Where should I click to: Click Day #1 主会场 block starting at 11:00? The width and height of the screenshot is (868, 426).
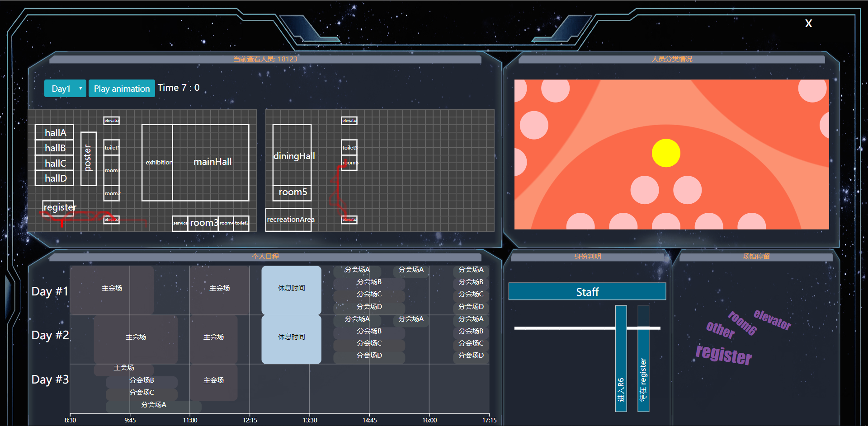219,290
